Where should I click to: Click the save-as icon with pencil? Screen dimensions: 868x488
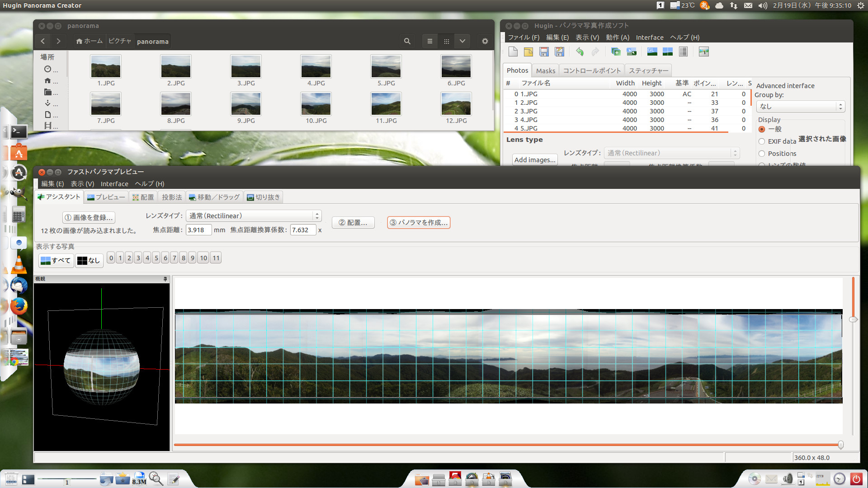click(560, 52)
